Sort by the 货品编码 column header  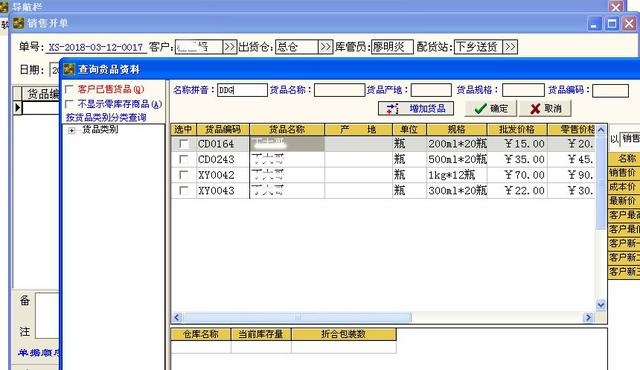click(x=223, y=130)
